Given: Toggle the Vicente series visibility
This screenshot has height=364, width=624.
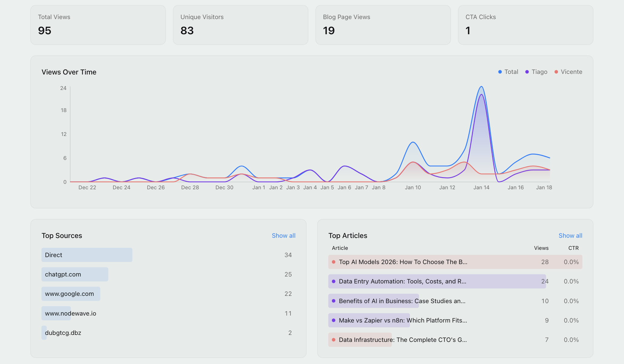Looking at the screenshot, I should [568, 72].
